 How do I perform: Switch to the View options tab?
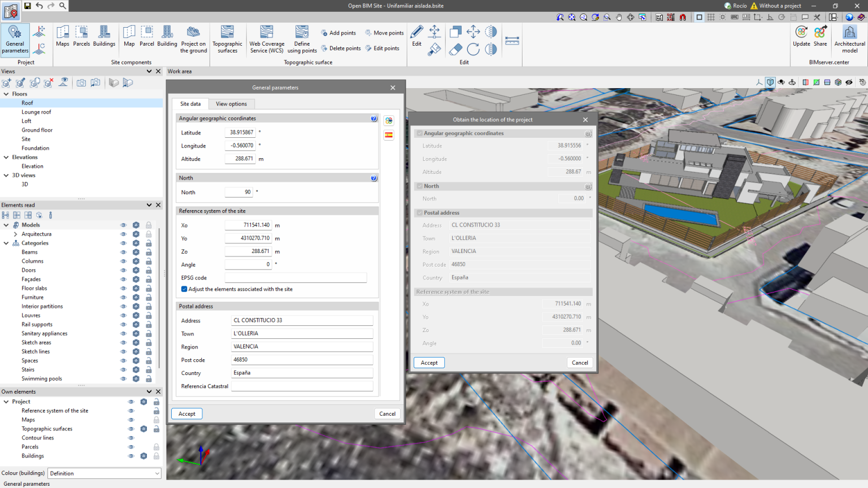(231, 104)
